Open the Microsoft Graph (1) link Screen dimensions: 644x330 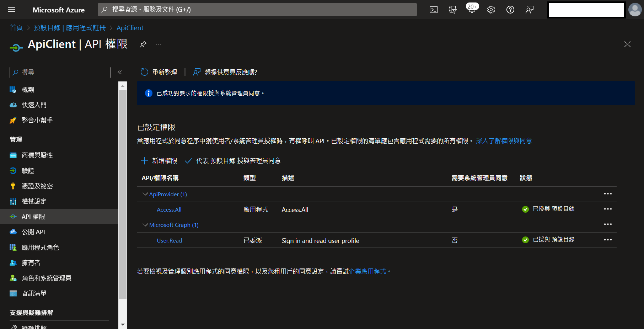(174, 225)
